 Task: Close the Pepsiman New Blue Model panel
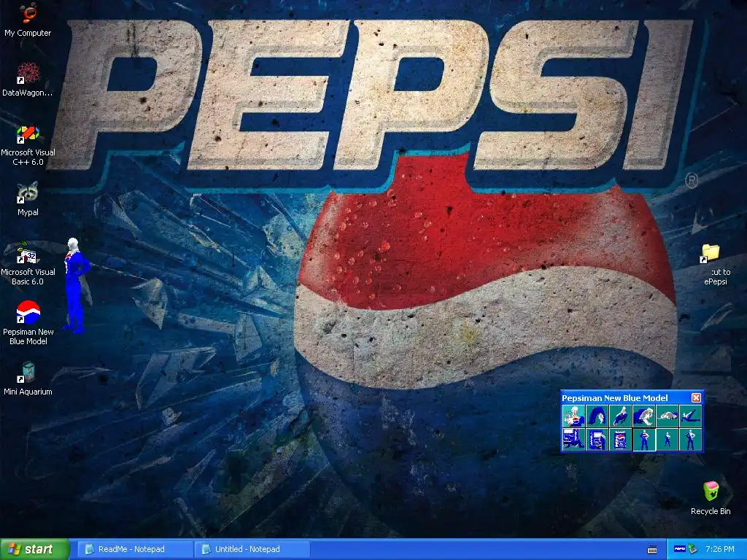point(696,397)
